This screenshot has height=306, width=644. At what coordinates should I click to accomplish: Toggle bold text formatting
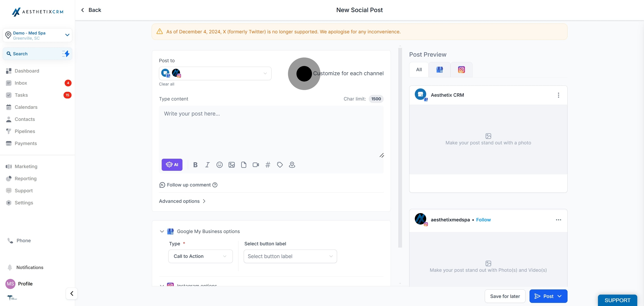[195, 165]
